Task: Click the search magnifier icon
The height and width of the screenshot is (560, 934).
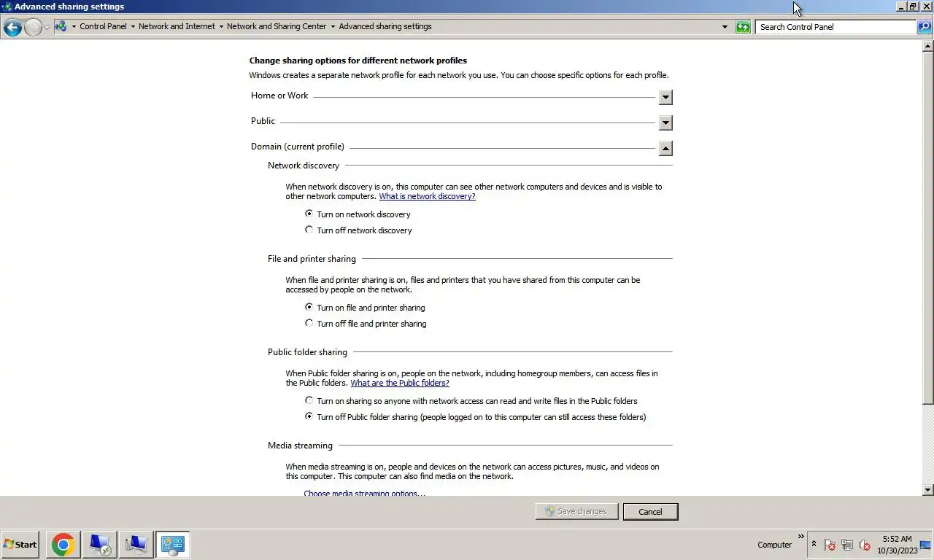Action: [x=924, y=27]
